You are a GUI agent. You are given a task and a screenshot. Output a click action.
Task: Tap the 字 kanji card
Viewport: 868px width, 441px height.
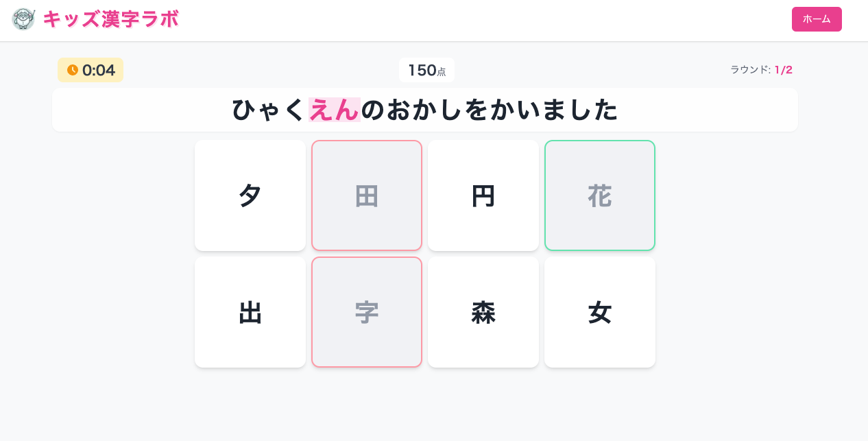(367, 312)
